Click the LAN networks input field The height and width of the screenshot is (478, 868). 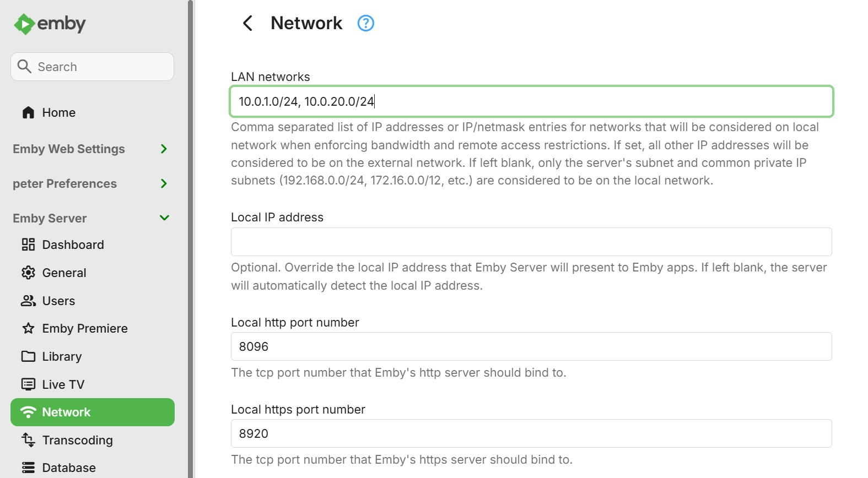pos(531,101)
